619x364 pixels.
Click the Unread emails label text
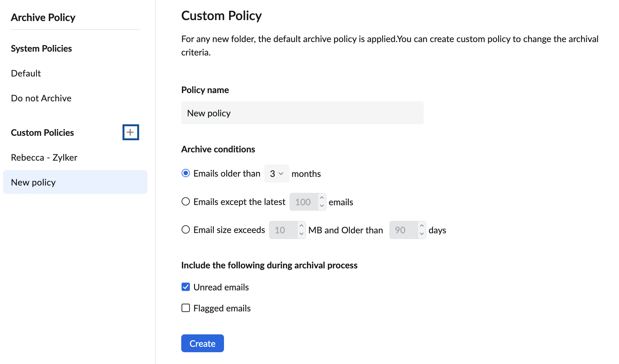pyautogui.click(x=221, y=287)
